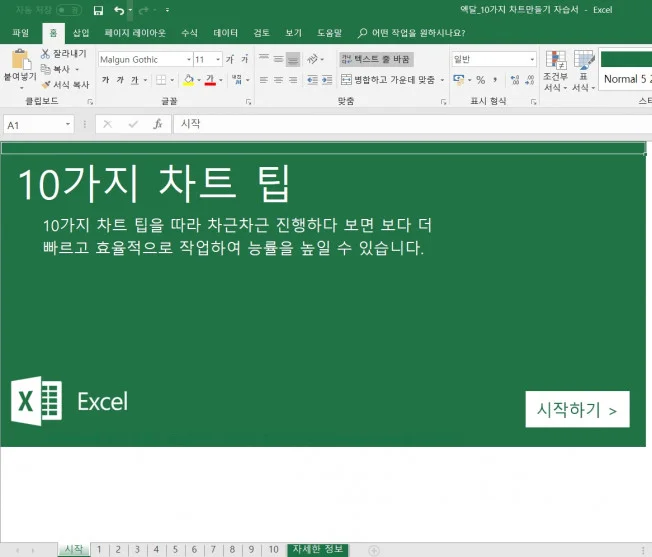Center text horizontally icon
The image size is (652, 557).
(278, 80)
